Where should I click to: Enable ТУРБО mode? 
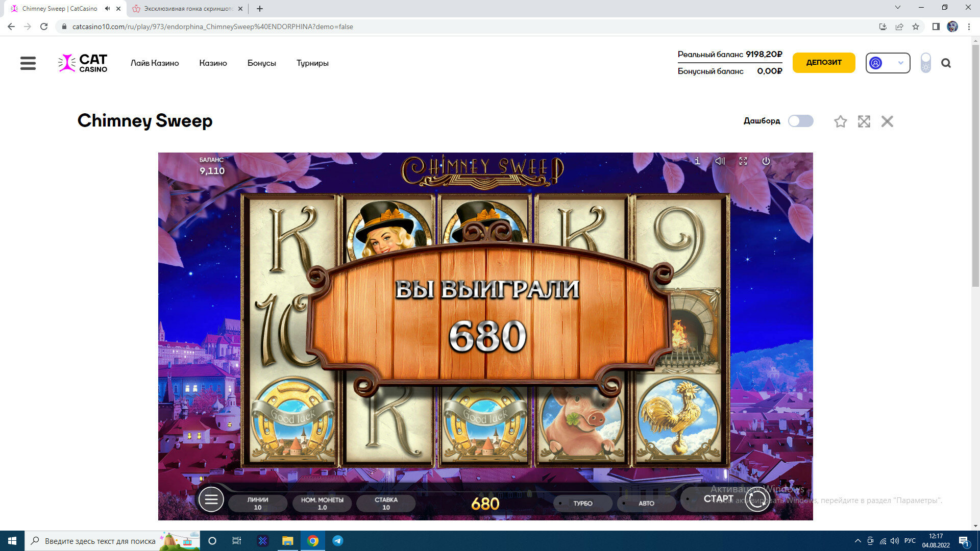point(582,503)
